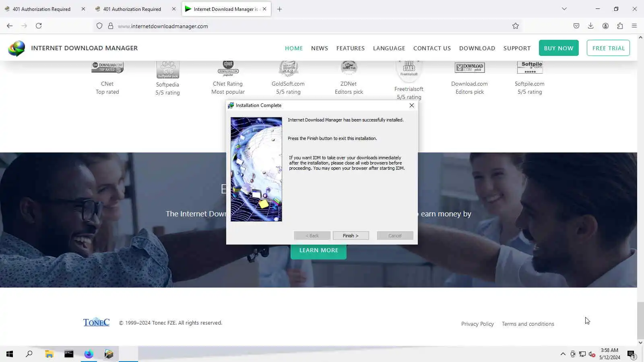Screen dimensions: 644x362
Task: Open the DOWNLOAD menu item
Action: [x=477, y=48]
